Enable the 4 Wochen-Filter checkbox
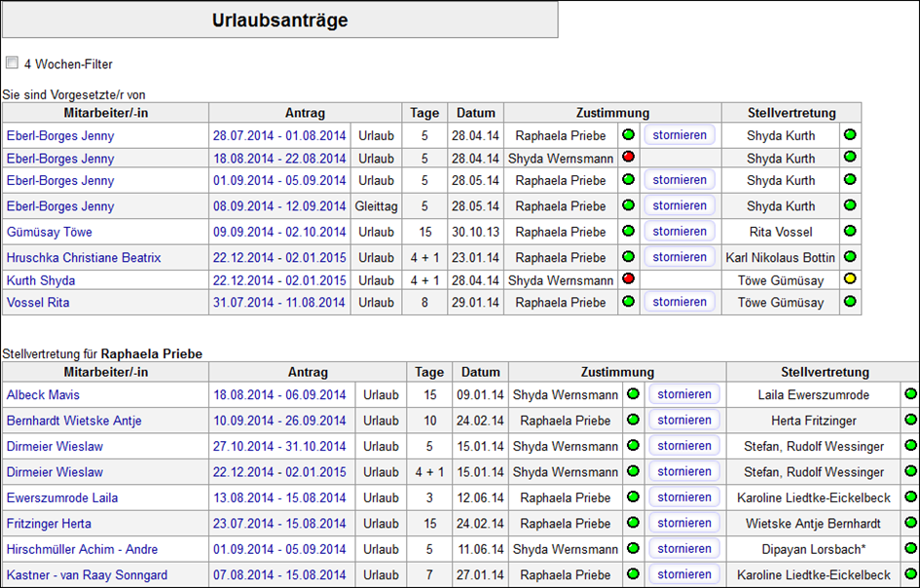The height and width of the screenshot is (588, 920). [12, 62]
